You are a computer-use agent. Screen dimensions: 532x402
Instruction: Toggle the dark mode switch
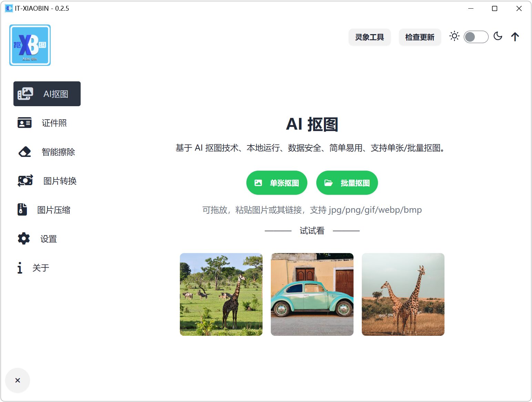476,37
